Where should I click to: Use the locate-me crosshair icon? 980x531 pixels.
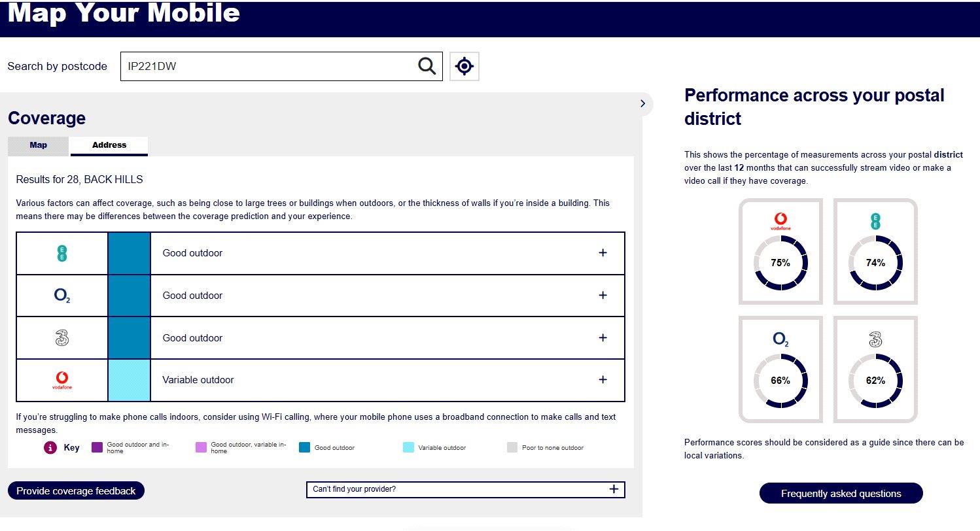[464, 66]
